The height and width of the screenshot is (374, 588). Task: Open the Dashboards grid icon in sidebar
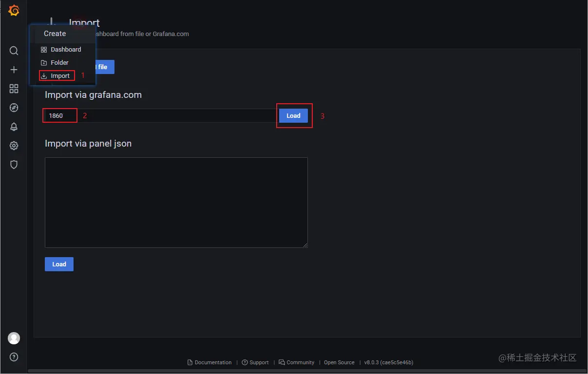[x=14, y=89]
